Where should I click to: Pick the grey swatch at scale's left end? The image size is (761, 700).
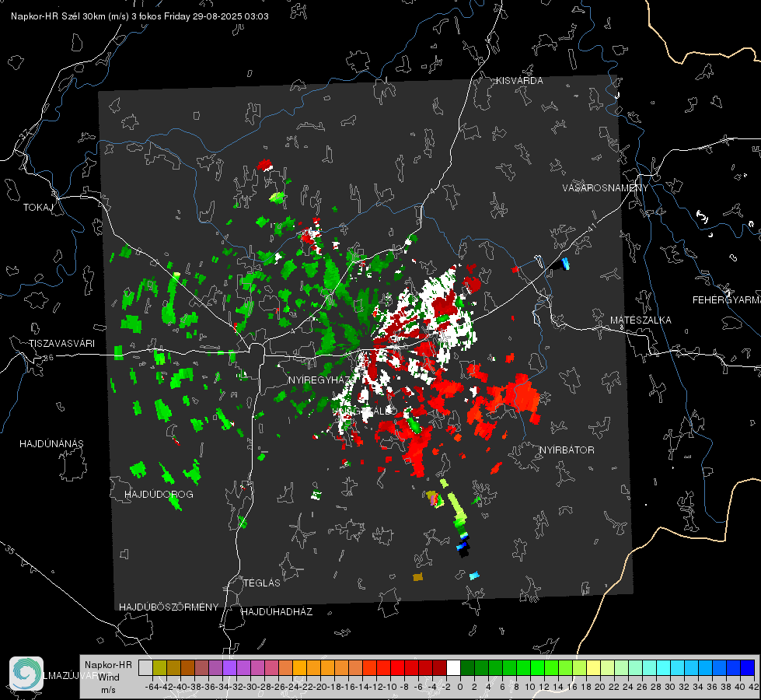click(145, 667)
